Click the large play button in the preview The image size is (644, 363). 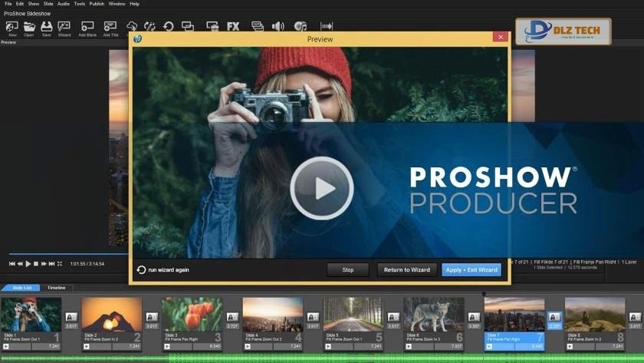pyautogui.click(x=322, y=188)
